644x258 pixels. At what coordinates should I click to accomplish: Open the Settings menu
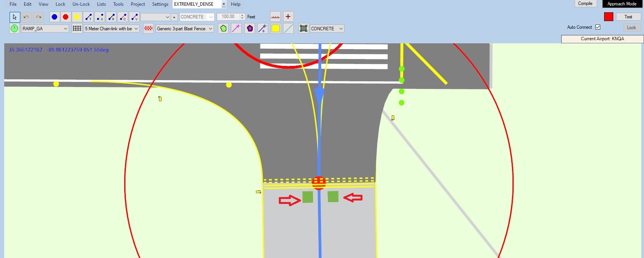[160, 4]
